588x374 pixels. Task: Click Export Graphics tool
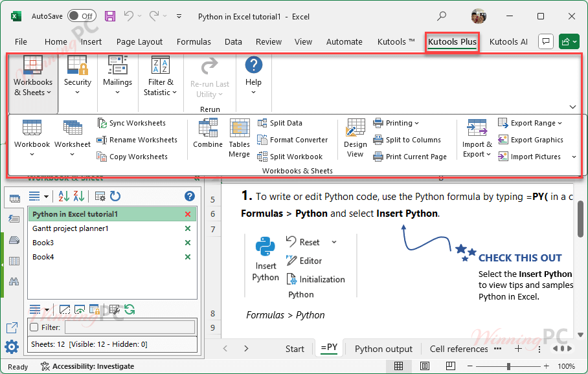tap(530, 140)
